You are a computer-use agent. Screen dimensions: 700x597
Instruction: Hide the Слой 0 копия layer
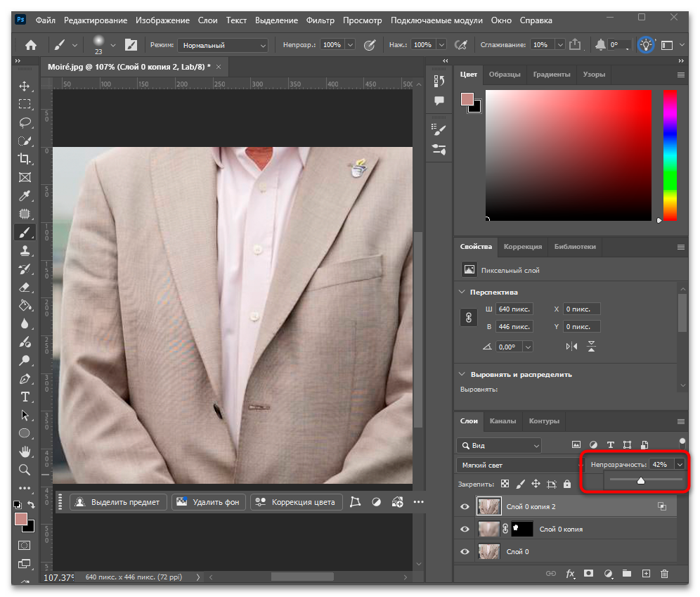pyautogui.click(x=465, y=529)
